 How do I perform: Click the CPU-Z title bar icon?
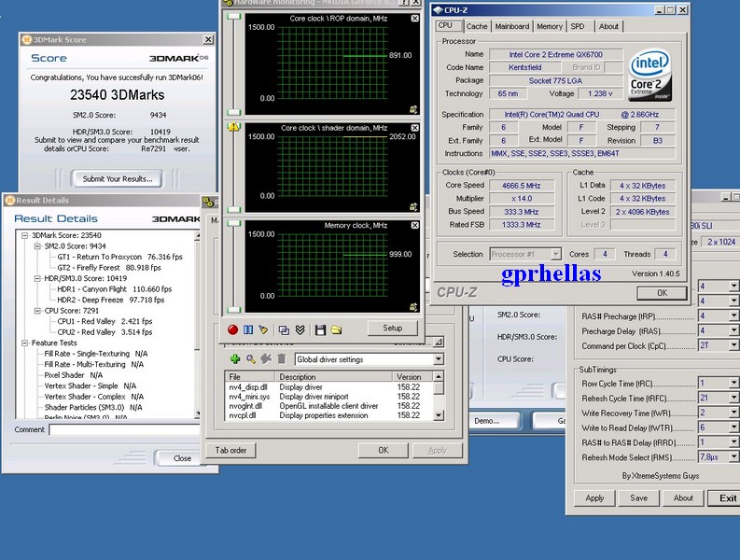coord(438,10)
